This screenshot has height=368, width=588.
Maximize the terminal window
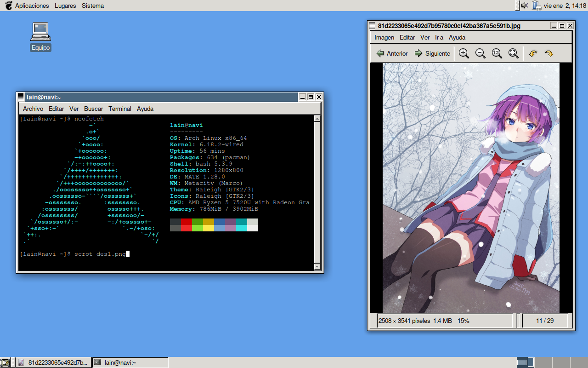tap(311, 97)
